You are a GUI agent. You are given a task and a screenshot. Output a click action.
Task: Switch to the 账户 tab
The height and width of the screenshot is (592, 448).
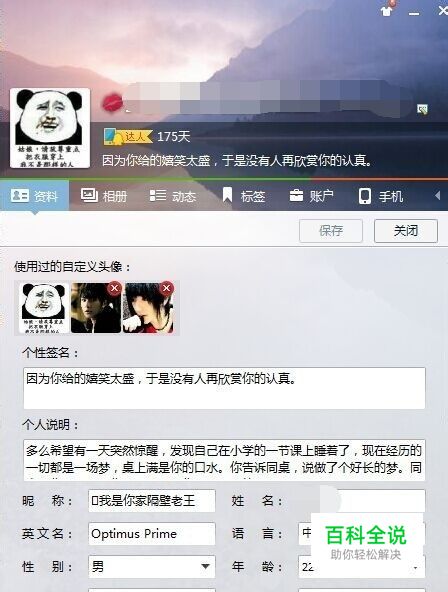[x=311, y=196]
